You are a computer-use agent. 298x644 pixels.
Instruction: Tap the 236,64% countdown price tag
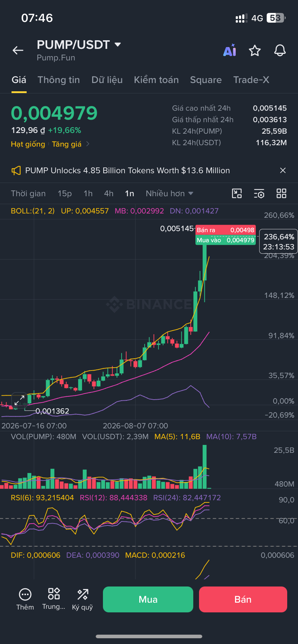[x=279, y=241]
